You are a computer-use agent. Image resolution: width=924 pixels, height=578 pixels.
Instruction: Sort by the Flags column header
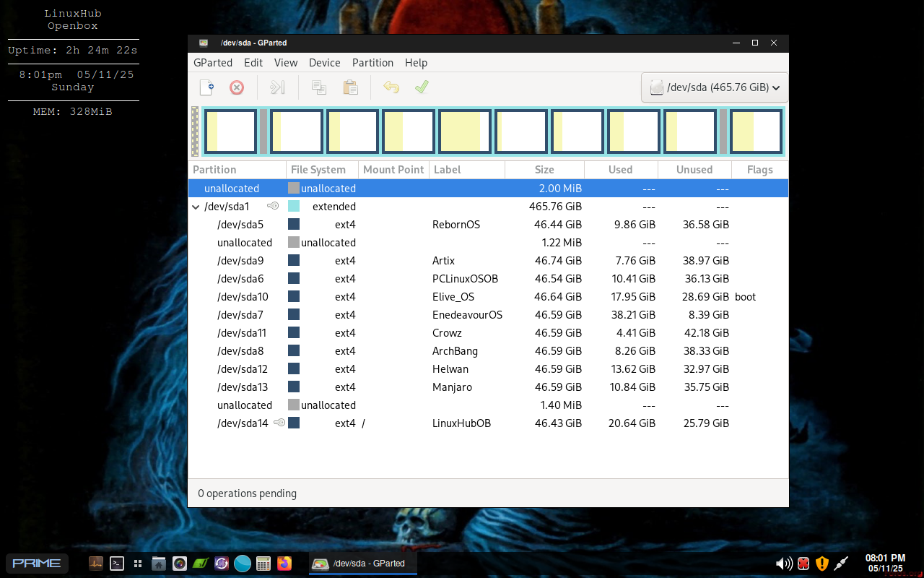click(x=759, y=170)
